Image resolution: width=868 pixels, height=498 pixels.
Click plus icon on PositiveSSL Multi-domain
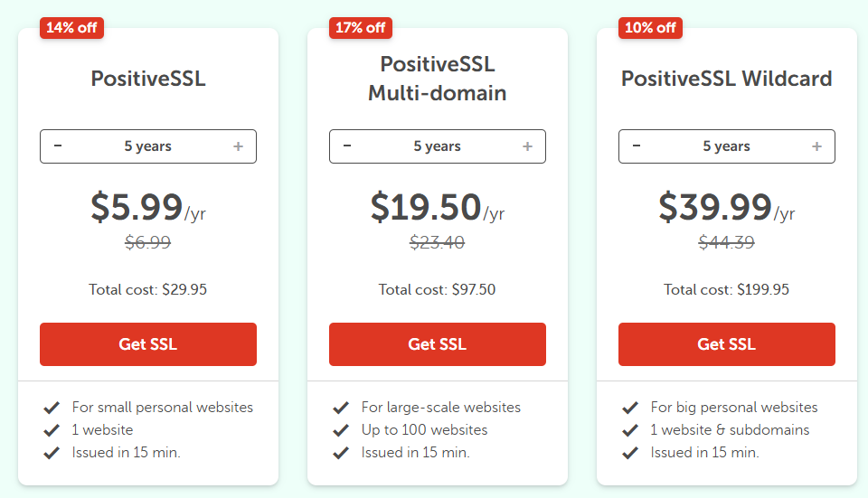click(527, 146)
